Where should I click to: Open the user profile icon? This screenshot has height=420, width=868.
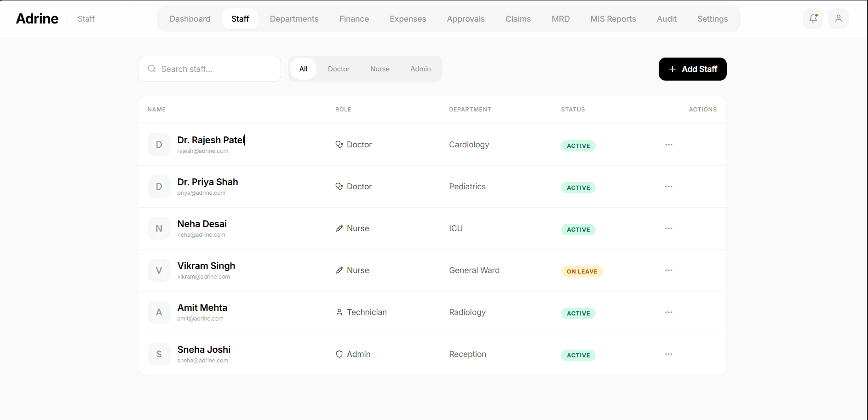(x=838, y=19)
